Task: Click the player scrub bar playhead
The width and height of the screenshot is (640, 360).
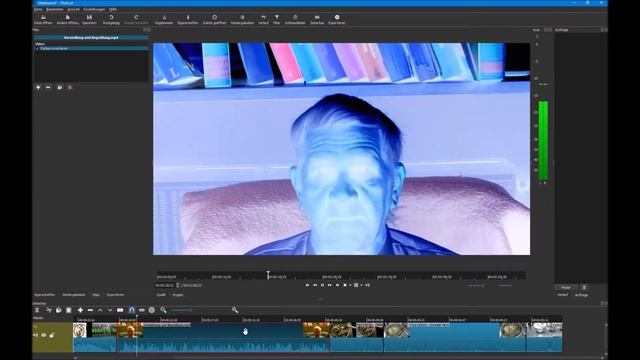Action: point(268,275)
